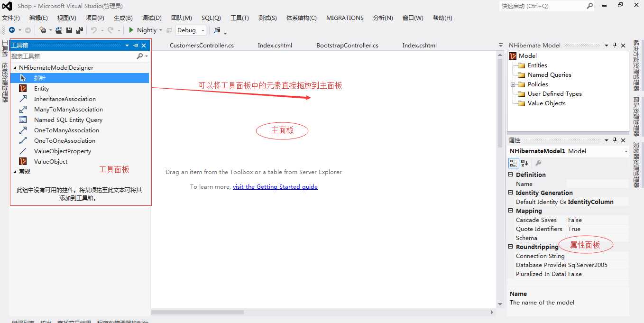Open 团队资源管理器 side tab
Screen dimensions: 644x323
click(636, 116)
